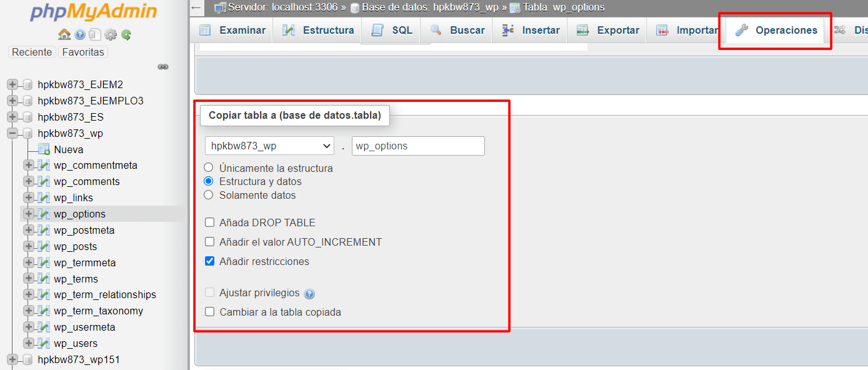Click the help question mark icon in the sidebar
Image resolution: width=868 pixels, height=370 pixels.
[80, 34]
